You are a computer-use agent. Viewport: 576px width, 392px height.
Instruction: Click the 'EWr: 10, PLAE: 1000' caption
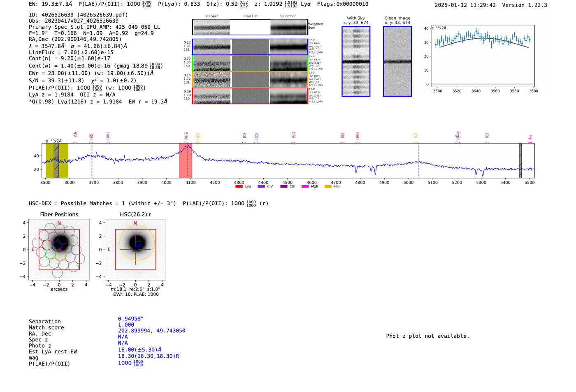tap(136, 295)
